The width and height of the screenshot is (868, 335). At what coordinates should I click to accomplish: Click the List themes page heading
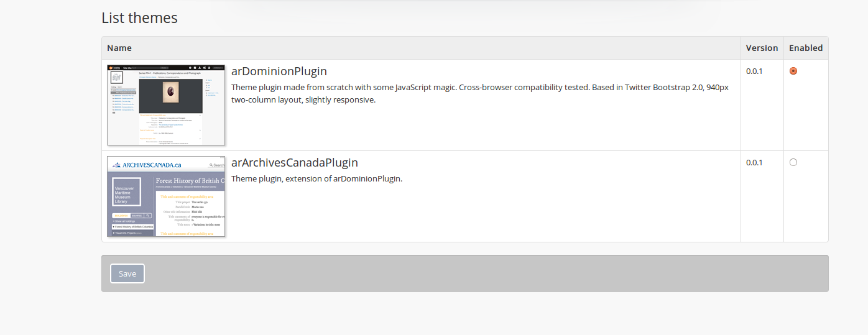tap(139, 18)
